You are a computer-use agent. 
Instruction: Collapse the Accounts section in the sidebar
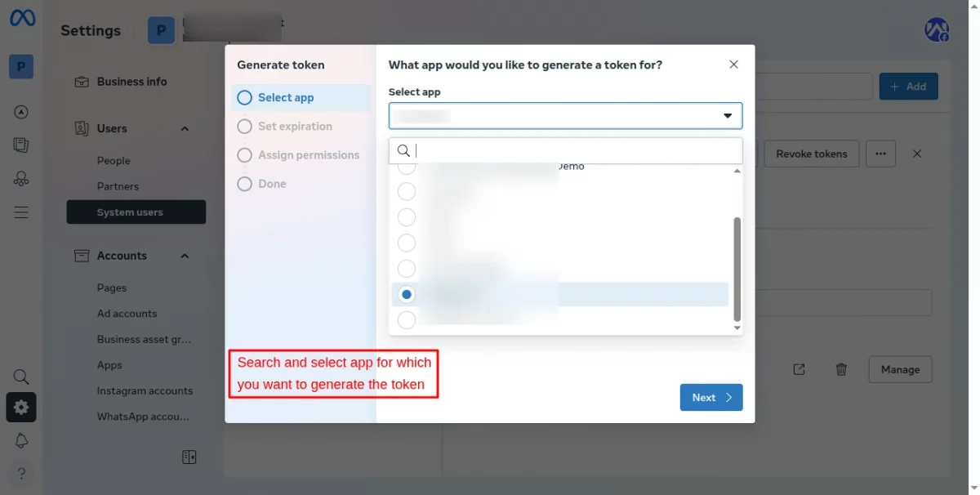[184, 256]
